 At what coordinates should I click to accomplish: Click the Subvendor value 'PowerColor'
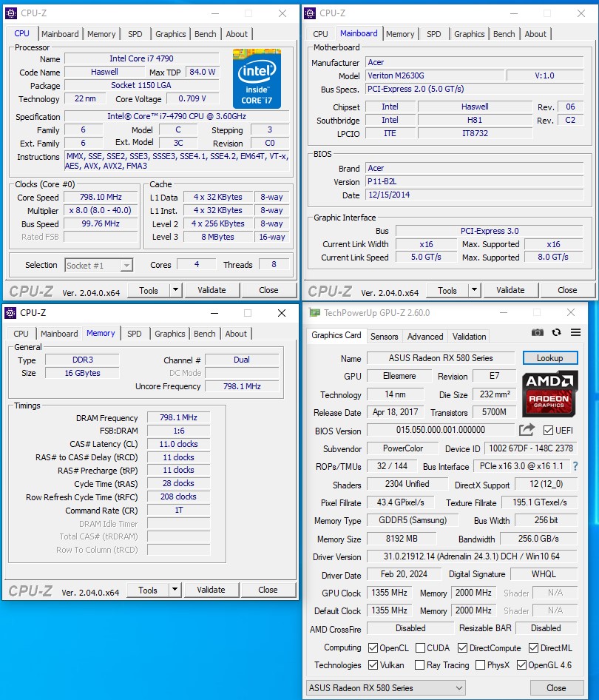tap(403, 448)
